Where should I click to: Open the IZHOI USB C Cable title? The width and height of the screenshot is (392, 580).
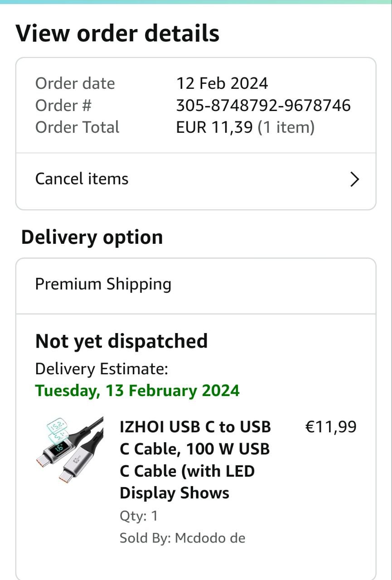[x=195, y=459]
